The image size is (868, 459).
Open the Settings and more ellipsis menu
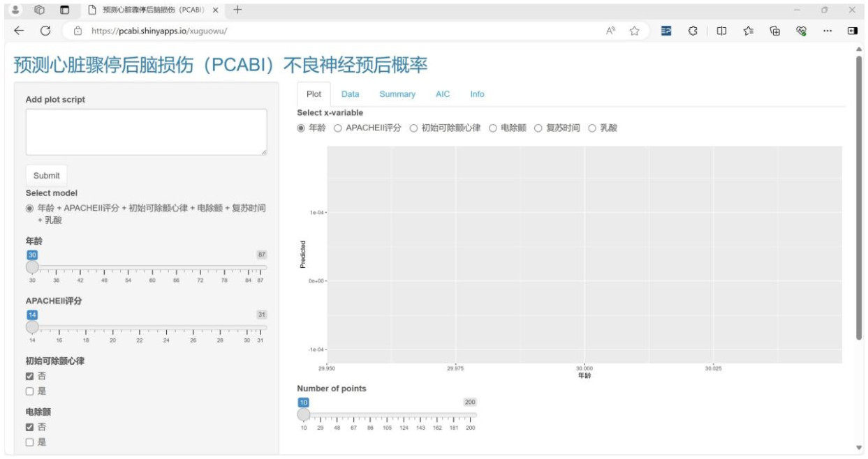(827, 31)
